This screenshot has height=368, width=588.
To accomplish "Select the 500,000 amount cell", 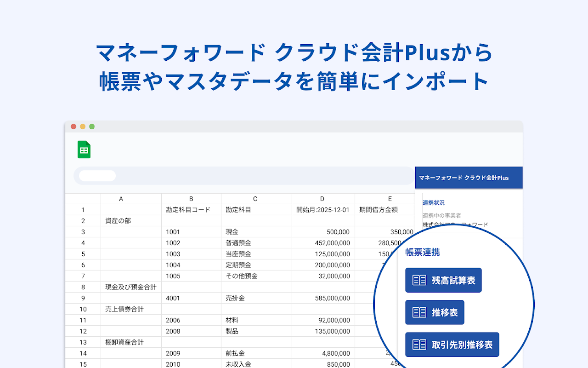I will (x=323, y=232).
